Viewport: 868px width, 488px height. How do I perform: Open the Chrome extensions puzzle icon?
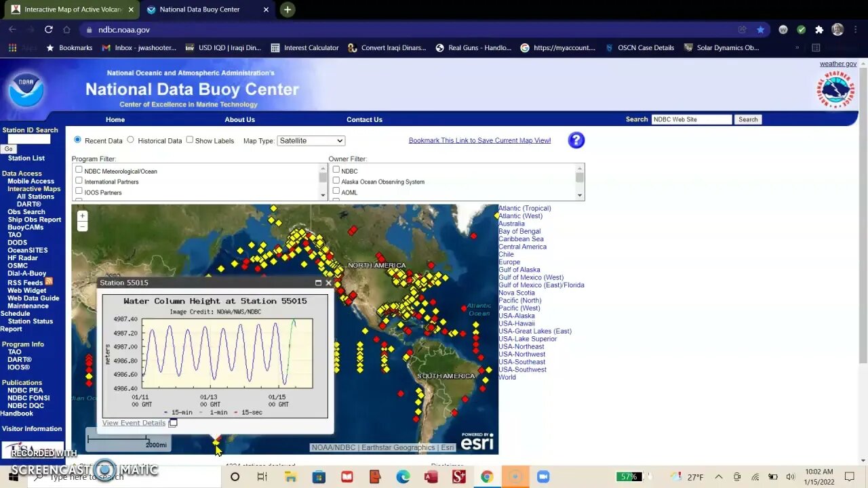click(x=819, y=30)
